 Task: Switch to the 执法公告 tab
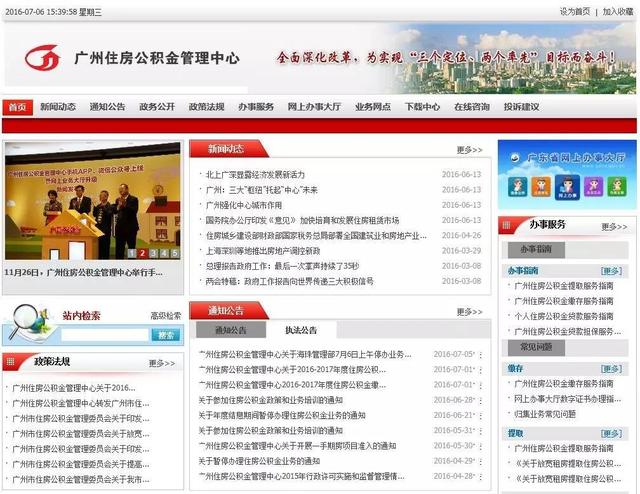click(x=301, y=330)
